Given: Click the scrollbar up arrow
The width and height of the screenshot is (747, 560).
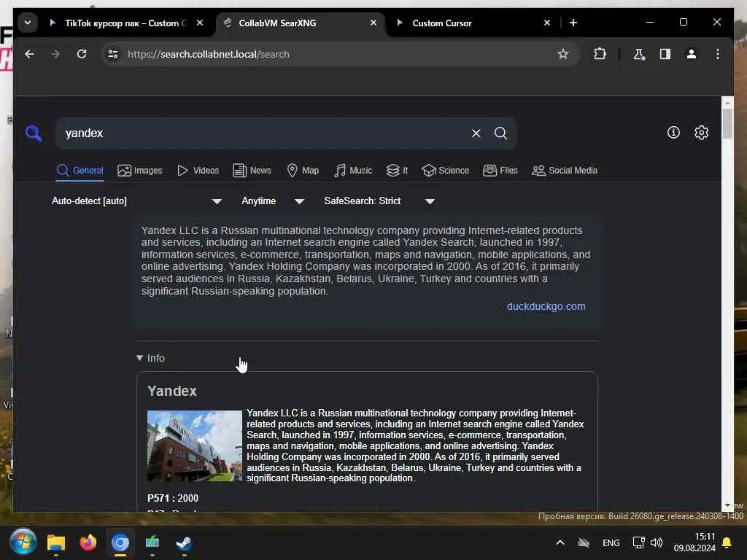Looking at the screenshot, I should point(727,102).
